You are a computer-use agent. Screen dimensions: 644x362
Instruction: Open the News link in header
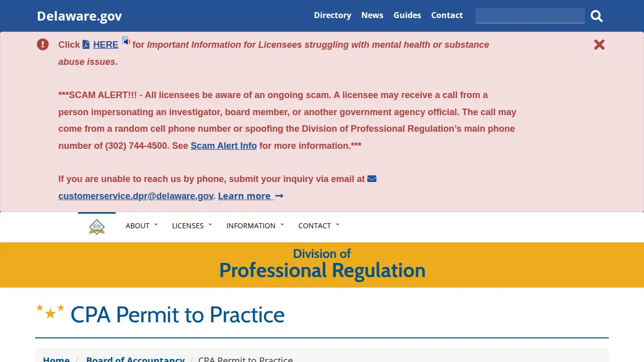pyautogui.click(x=372, y=15)
